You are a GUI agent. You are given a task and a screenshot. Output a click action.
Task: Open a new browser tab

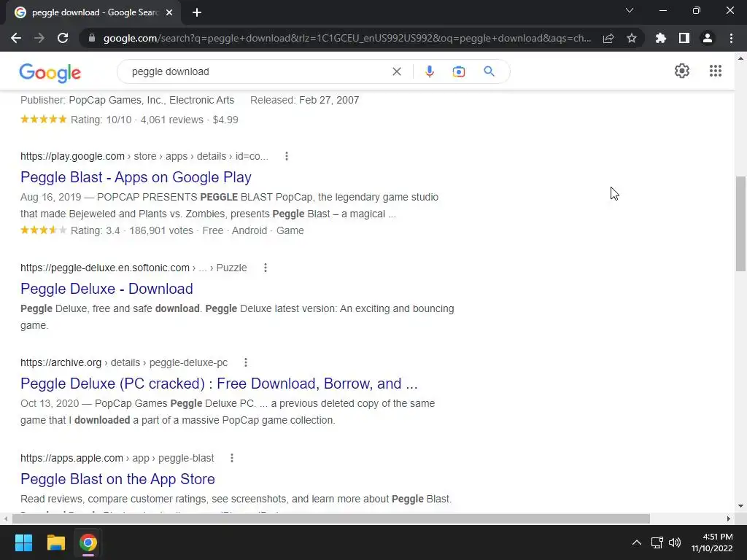(x=197, y=12)
